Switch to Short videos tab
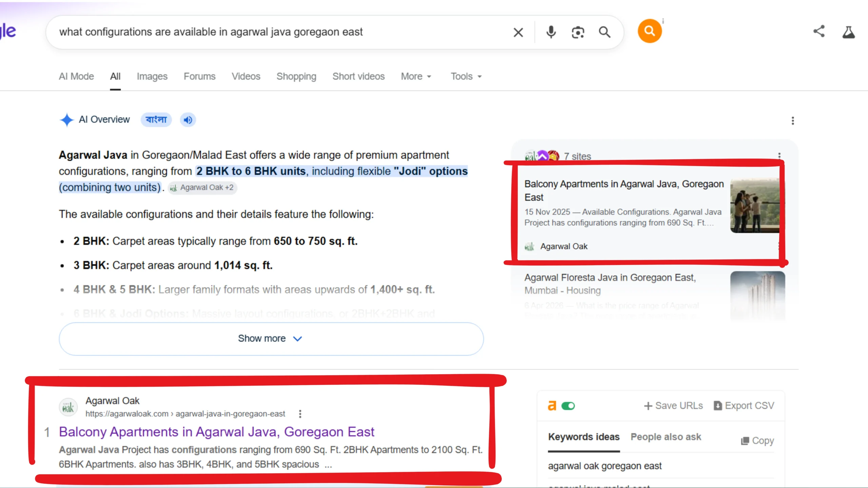This screenshot has height=488, width=868. pos(359,77)
